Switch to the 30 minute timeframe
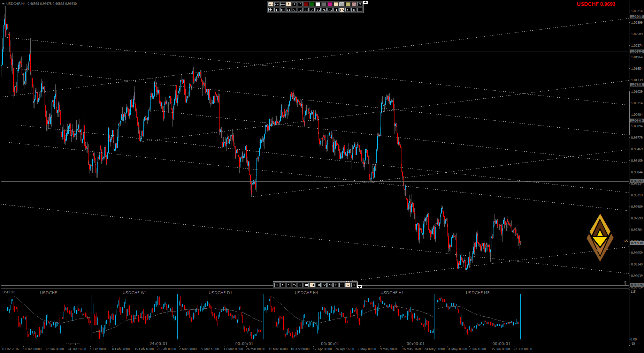Image resolution: width=644 pixels, height=353 pixels. [x=300, y=285]
